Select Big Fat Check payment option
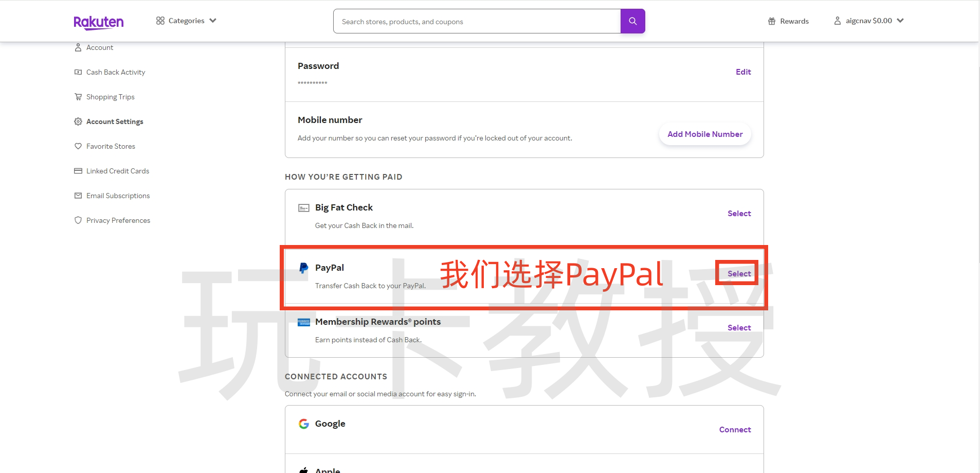 739,214
